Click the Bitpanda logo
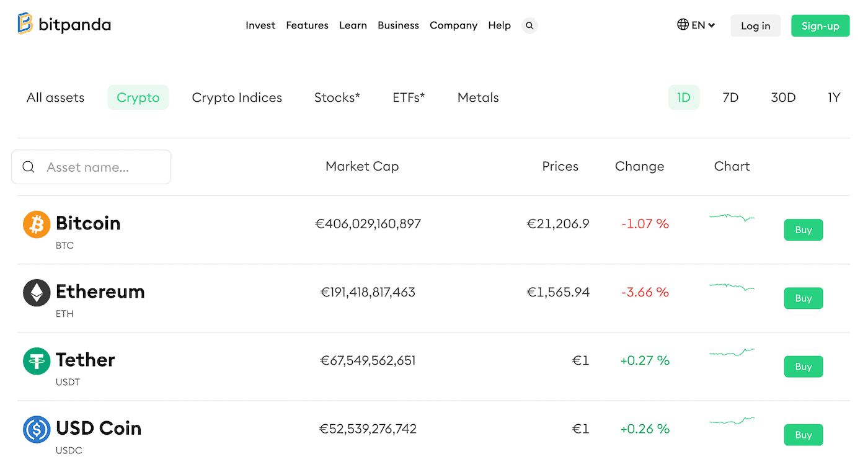The height and width of the screenshot is (467, 868). 64,24
